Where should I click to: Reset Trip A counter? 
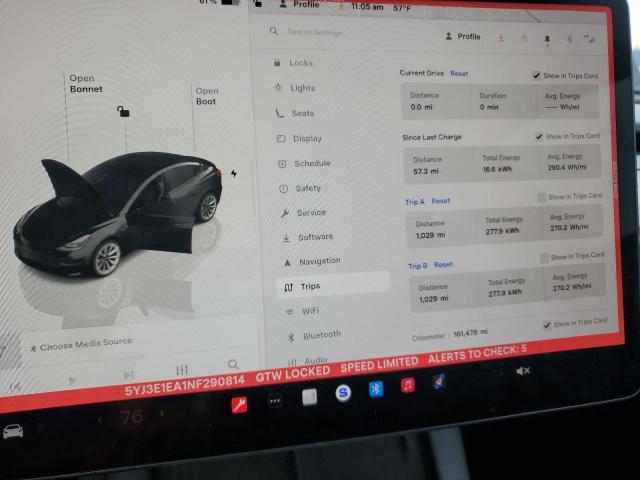click(x=441, y=201)
